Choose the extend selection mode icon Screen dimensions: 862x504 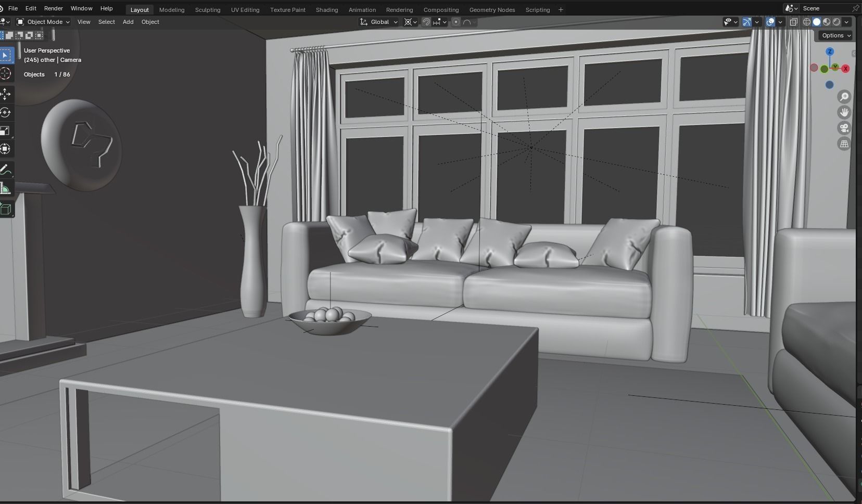click(x=9, y=35)
